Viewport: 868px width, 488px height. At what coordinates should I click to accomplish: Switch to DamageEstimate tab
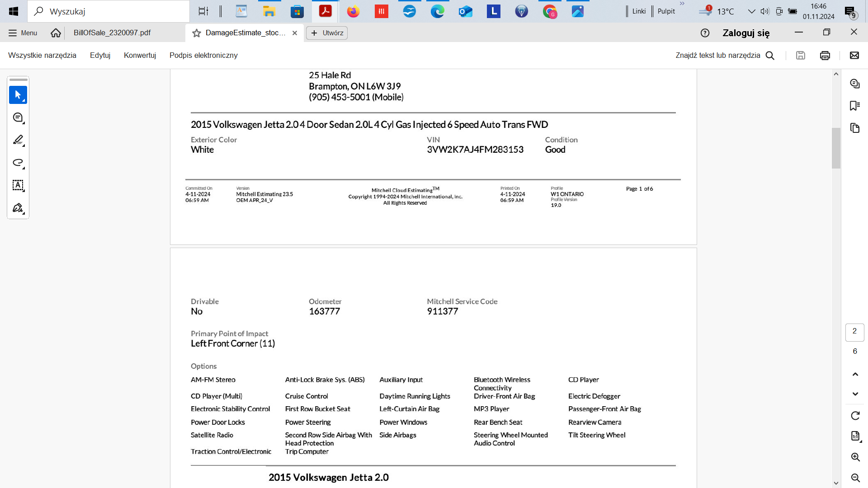pos(245,33)
